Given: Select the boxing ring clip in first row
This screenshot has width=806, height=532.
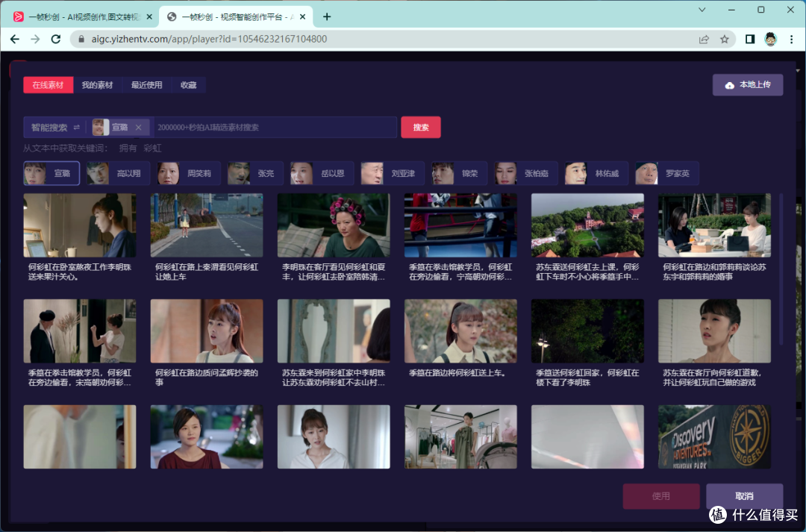Looking at the screenshot, I should click(x=460, y=225).
